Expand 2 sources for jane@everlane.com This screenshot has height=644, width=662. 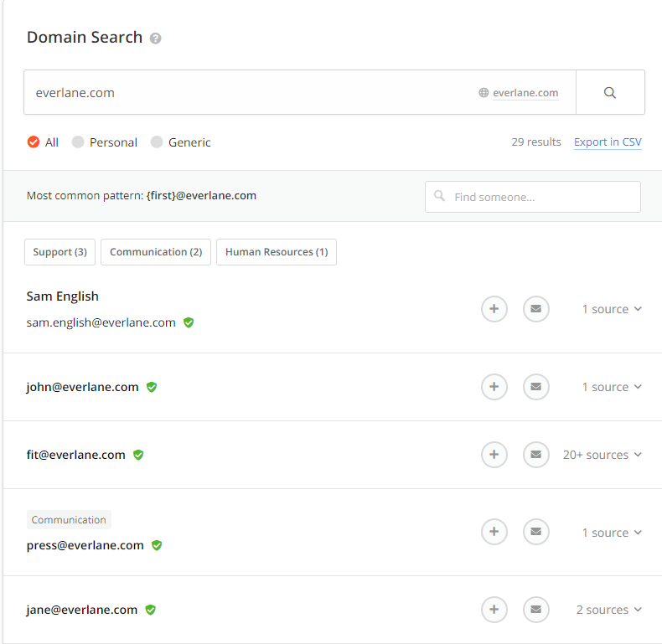click(x=609, y=610)
